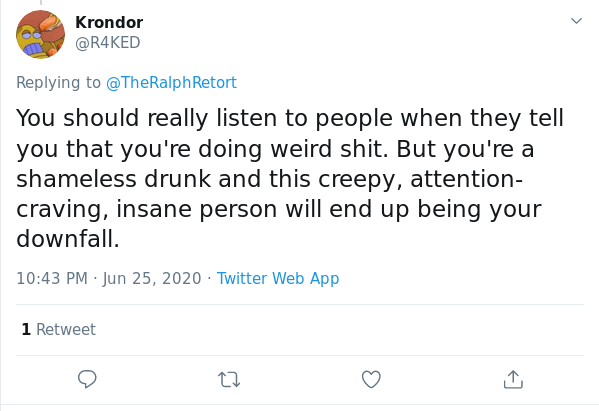Image resolution: width=599 pixels, height=411 pixels.
Task: Click the @R4KED handle
Action: 108,42
